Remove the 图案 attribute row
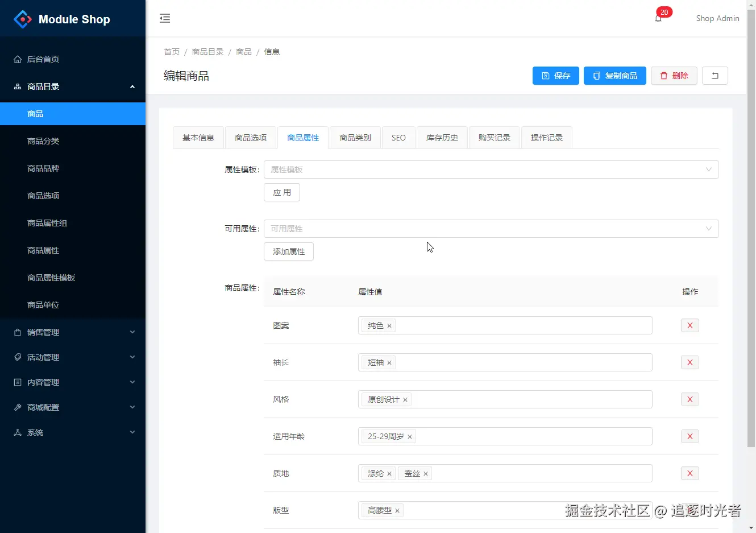Image resolution: width=756 pixels, height=533 pixels. [x=690, y=325]
